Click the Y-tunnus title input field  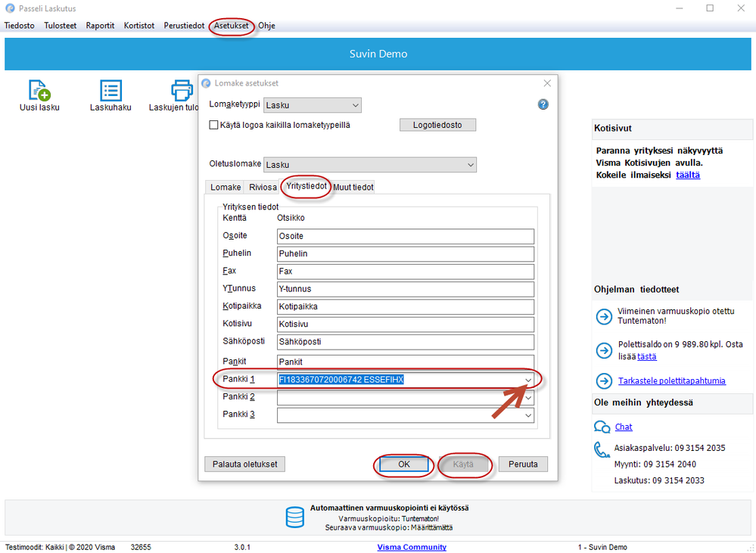(x=406, y=289)
